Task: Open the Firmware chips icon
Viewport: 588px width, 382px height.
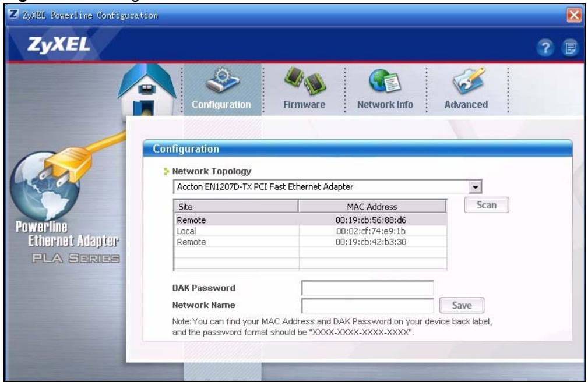Action: click(x=305, y=81)
